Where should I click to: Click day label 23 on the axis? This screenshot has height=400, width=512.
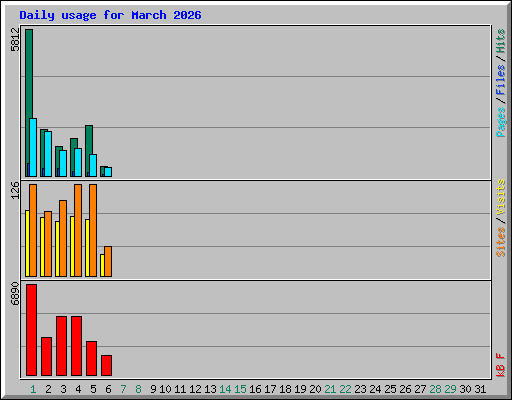pyautogui.click(x=360, y=389)
